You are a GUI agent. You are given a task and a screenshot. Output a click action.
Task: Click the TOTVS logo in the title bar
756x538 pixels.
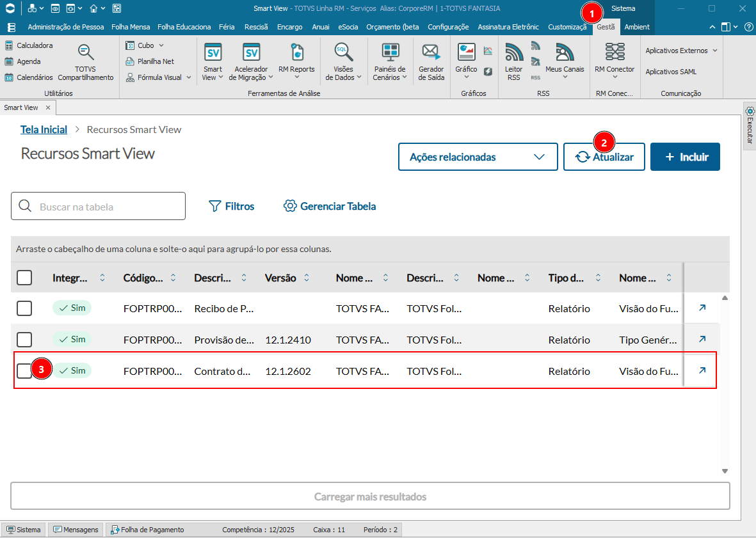[x=10, y=8]
